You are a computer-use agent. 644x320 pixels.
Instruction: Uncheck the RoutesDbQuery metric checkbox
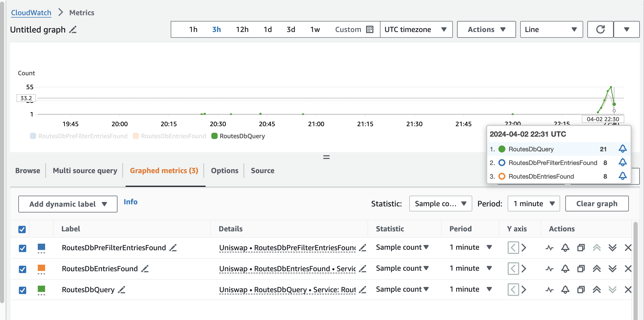[23, 290]
